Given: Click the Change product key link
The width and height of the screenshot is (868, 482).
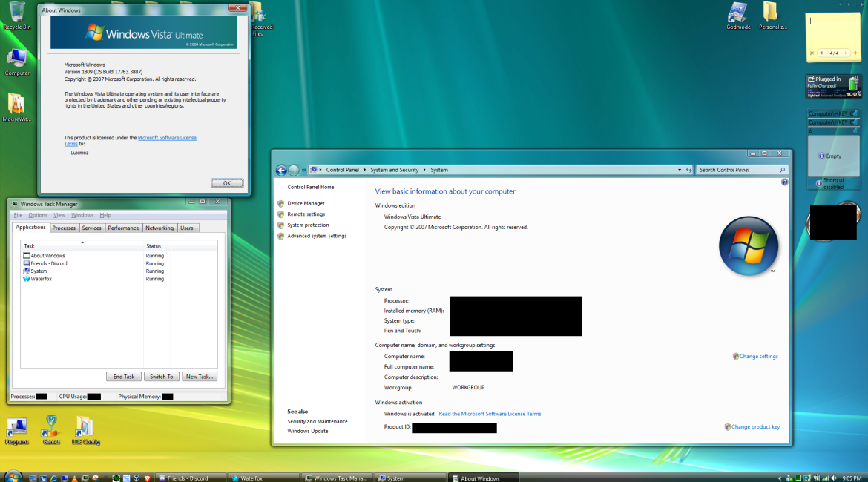Looking at the screenshot, I should click(x=755, y=426).
